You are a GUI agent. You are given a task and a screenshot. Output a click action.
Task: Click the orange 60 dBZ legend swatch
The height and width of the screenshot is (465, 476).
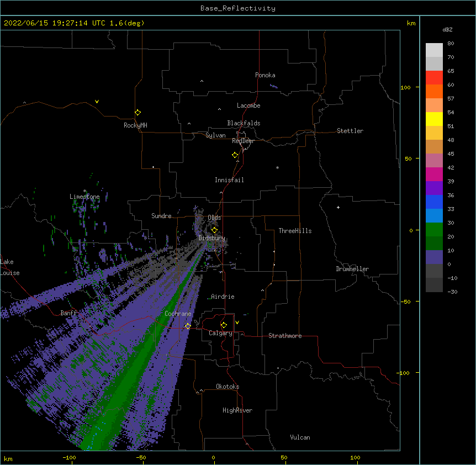click(434, 91)
